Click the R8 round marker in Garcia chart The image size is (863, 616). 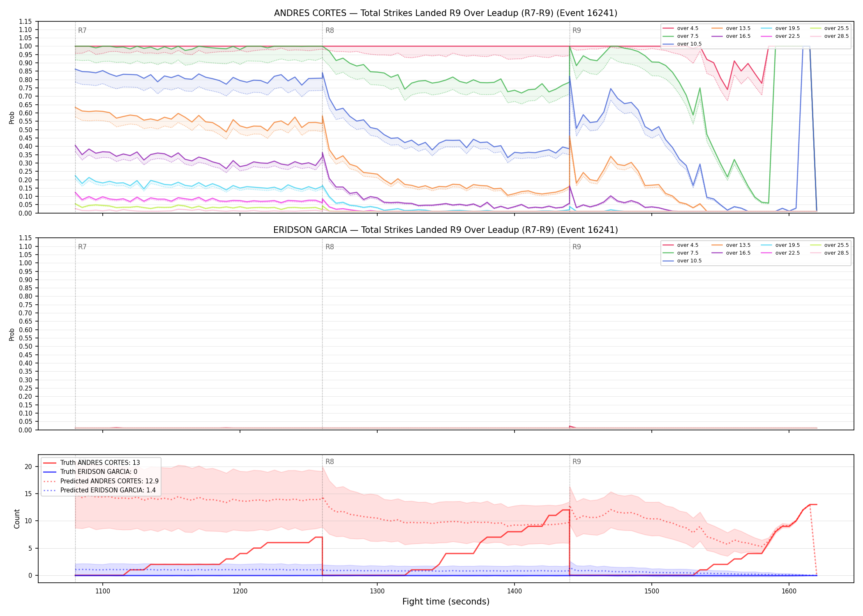tap(330, 247)
